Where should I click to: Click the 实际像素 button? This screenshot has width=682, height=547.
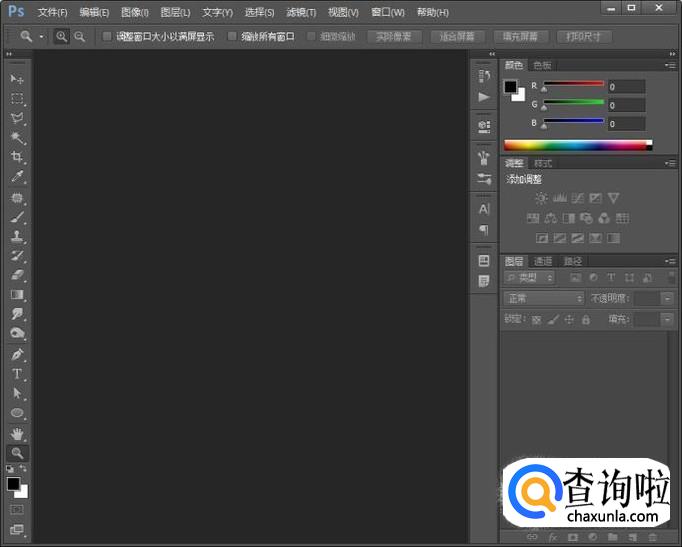(394, 37)
